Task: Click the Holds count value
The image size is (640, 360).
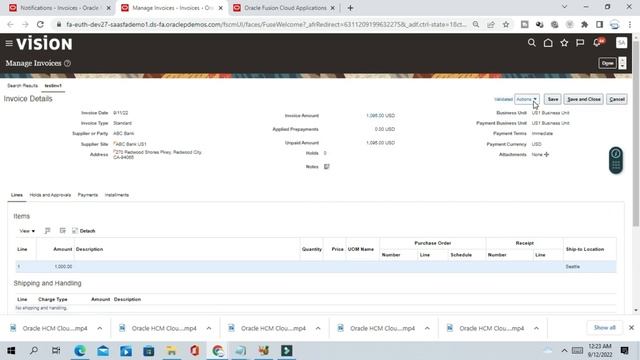Action: (x=325, y=153)
